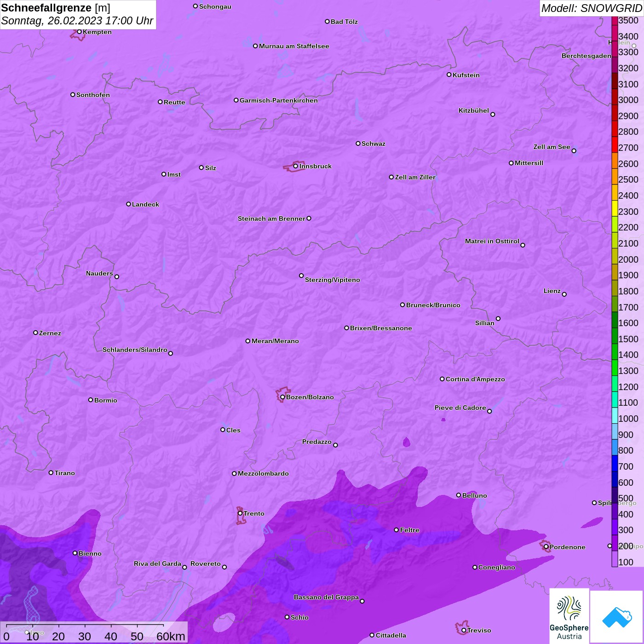
Task: Click the 100 legend value
Action: 626,562
